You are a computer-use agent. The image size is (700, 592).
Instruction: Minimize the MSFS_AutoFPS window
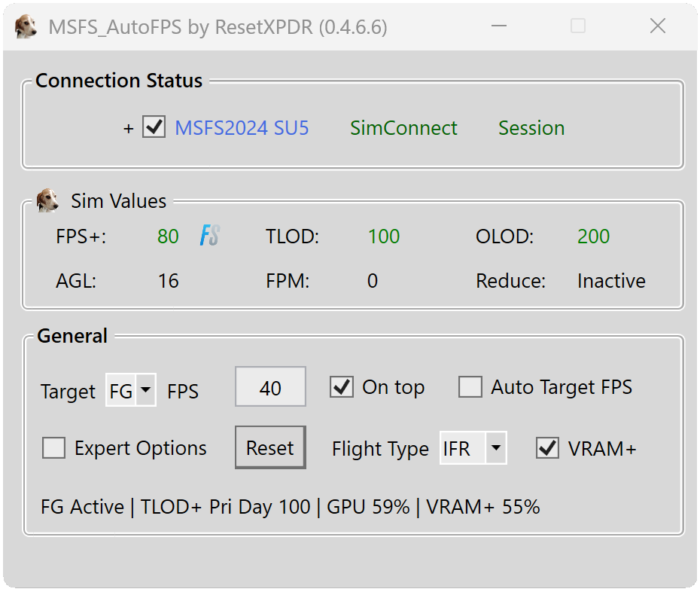pos(499,26)
